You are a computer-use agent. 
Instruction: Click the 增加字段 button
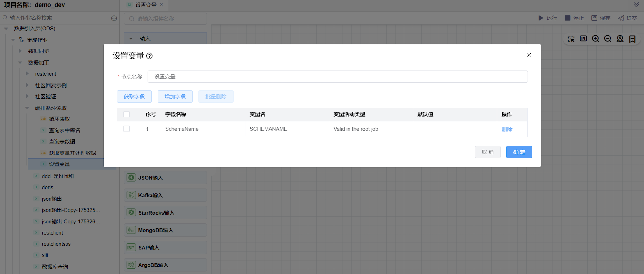175,96
